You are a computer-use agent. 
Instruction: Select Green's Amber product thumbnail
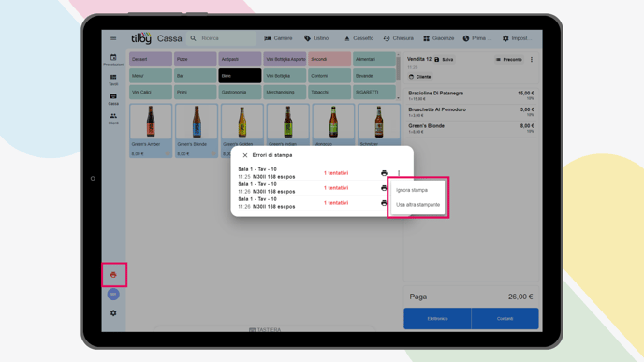[151, 122]
